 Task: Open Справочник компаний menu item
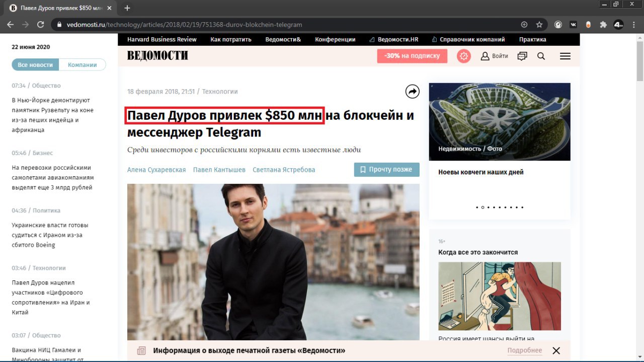(468, 39)
